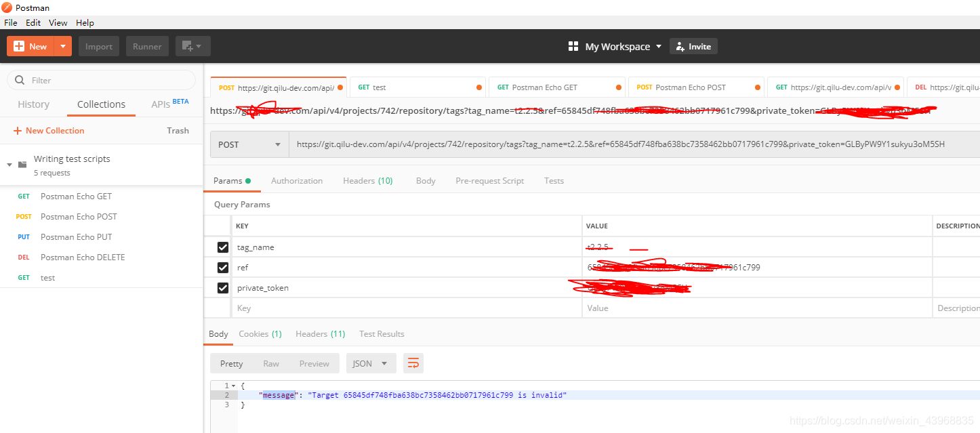Click New Collection link
This screenshot has height=433, width=980.
click(x=49, y=130)
